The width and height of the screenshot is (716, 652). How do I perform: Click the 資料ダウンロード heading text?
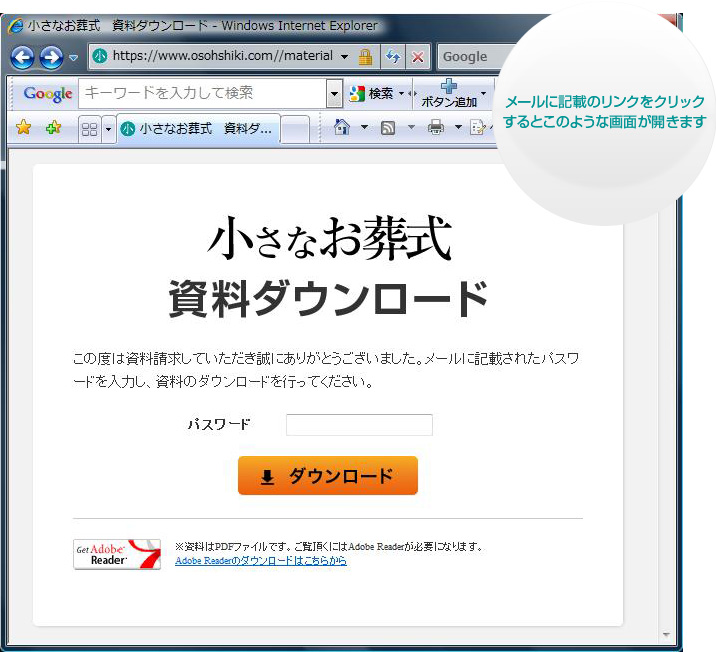click(329, 299)
